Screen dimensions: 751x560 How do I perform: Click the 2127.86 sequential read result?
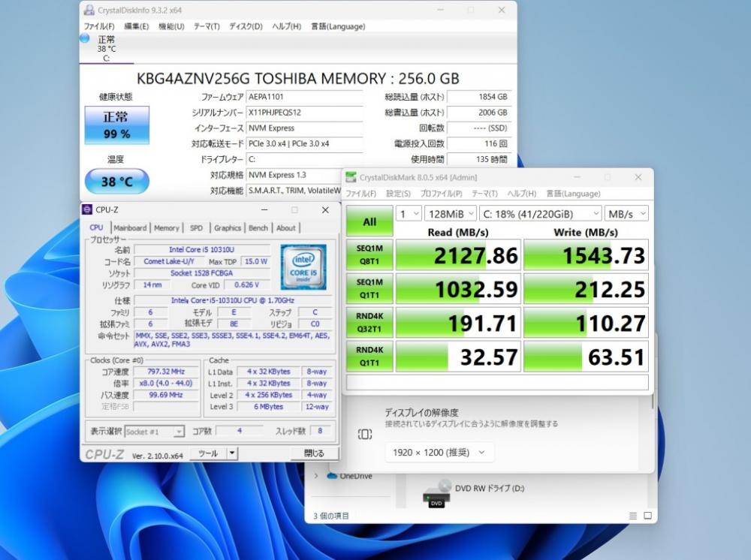458,255
